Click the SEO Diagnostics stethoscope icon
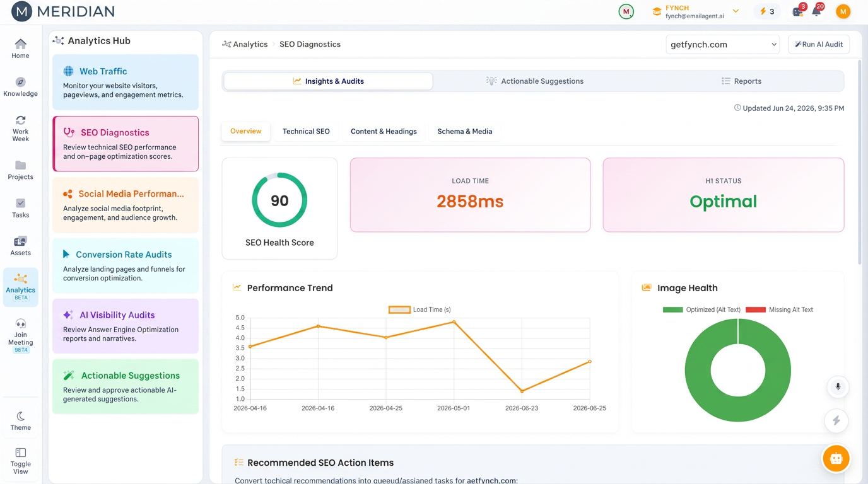The image size is (868, 484). point(69,132)
